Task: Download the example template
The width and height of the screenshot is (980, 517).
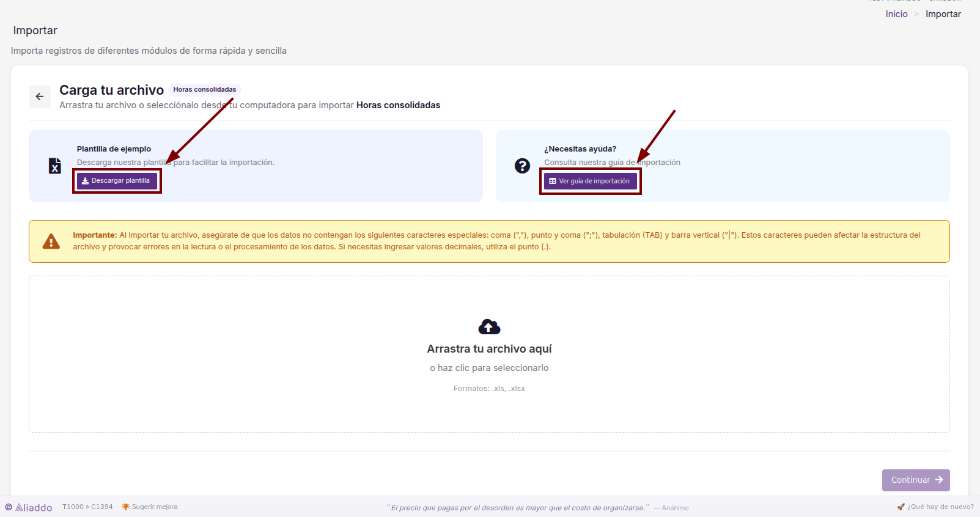Action: (x=117, y=181)
